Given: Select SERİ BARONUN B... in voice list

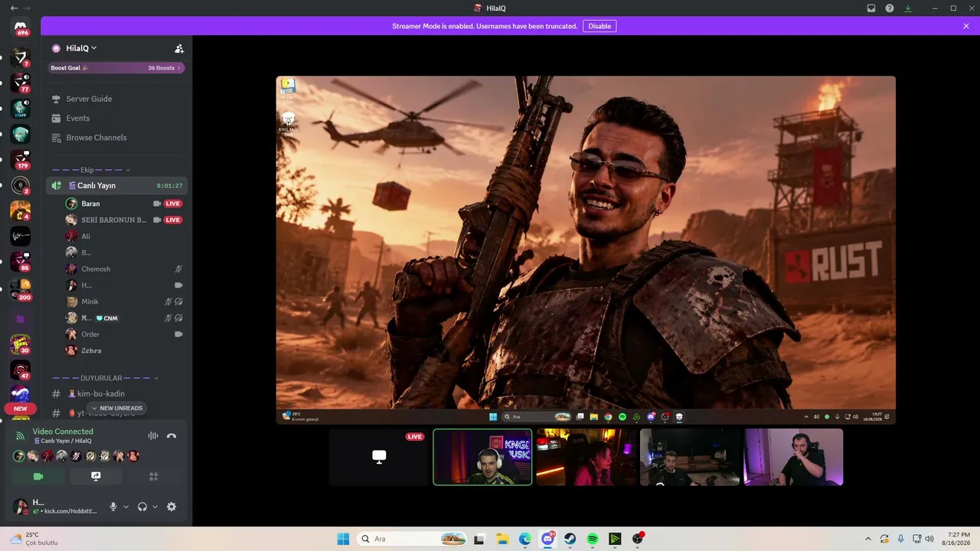Looking at the screenshot, I should (125, 220).
